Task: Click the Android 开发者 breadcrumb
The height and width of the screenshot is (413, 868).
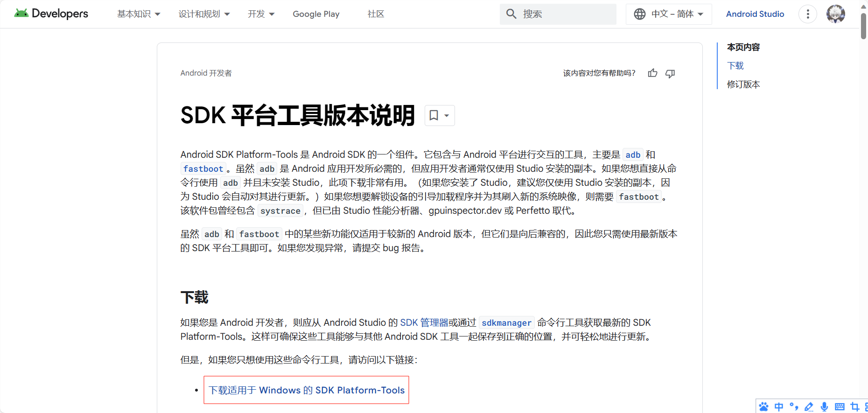Action: (x=206, y=73)
